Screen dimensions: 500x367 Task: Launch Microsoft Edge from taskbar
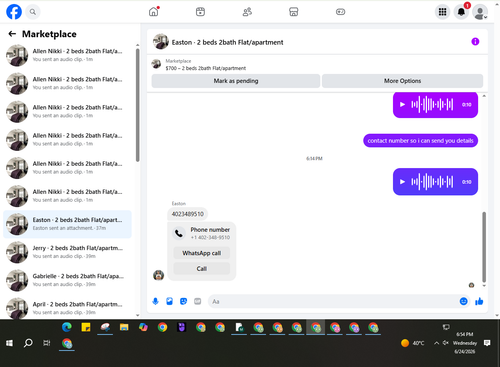(67, 327)
